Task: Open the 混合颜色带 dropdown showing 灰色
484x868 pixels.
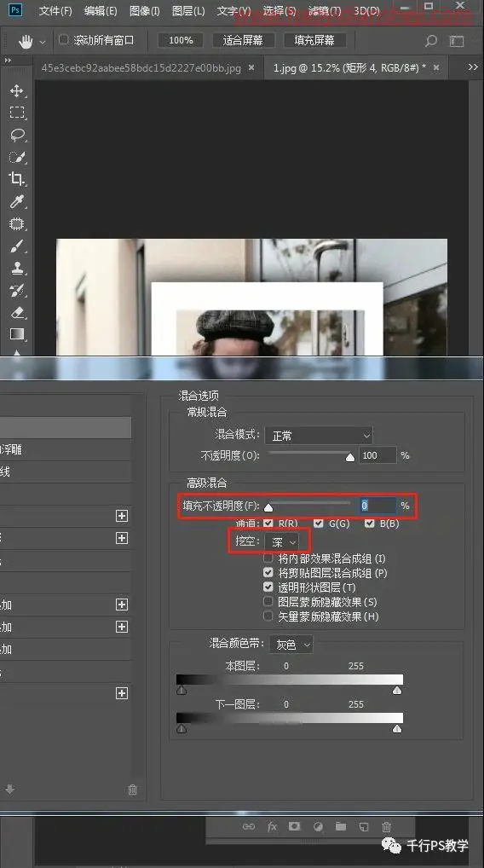Action: point(291,645)
